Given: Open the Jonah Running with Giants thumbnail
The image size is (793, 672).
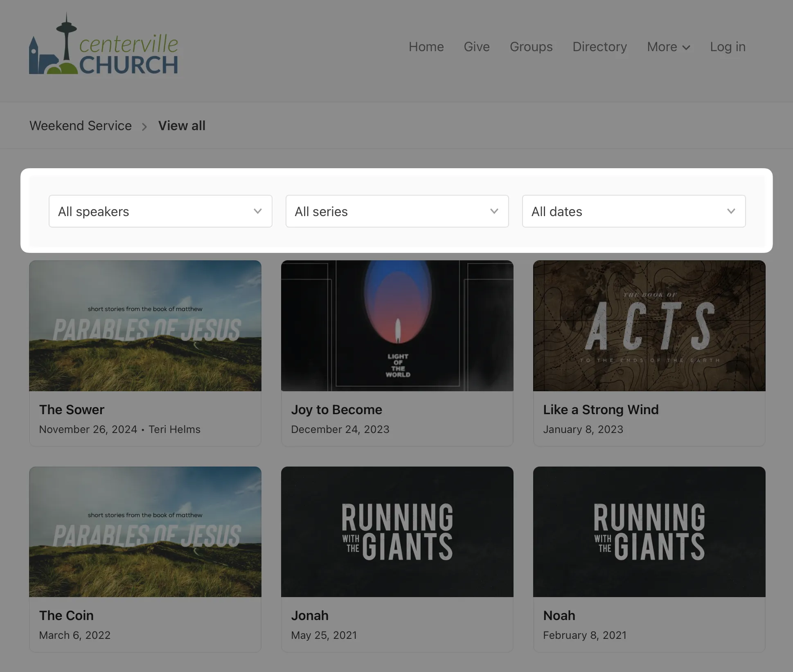Looking at the screenshot, I should [x=397, y=532].
